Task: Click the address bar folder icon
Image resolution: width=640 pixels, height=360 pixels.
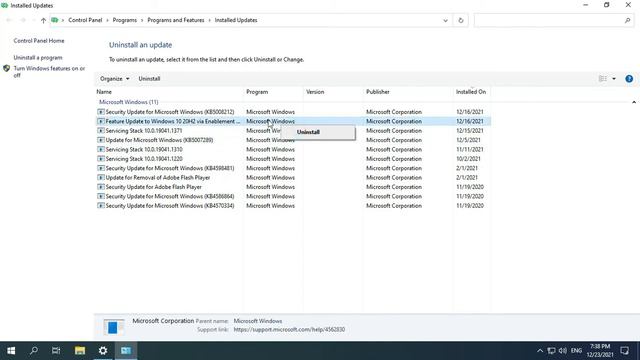Action: [x=55, y=20]
